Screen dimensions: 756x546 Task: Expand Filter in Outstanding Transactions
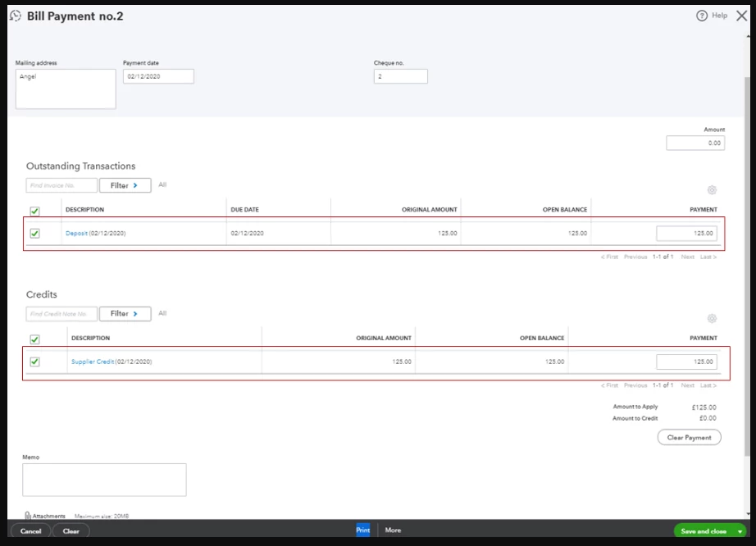125,185
